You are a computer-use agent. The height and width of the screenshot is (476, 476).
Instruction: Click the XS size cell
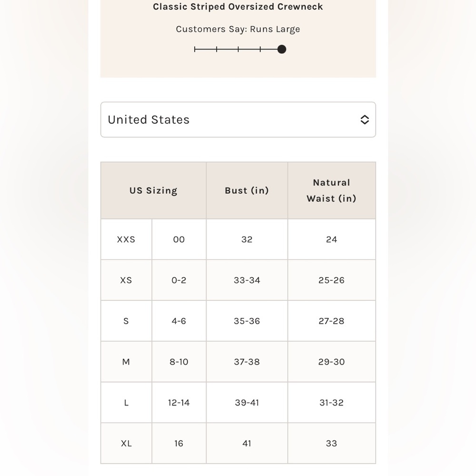(x=126, y=280)
